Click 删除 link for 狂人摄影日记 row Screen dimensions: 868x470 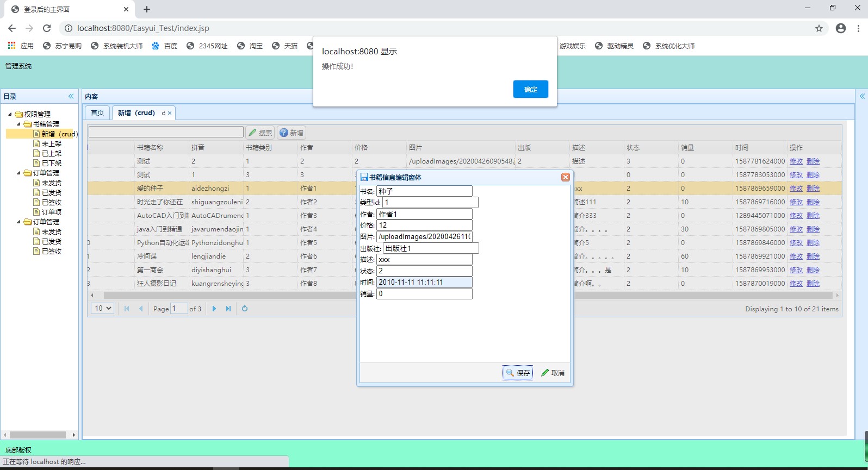[813, 284]
